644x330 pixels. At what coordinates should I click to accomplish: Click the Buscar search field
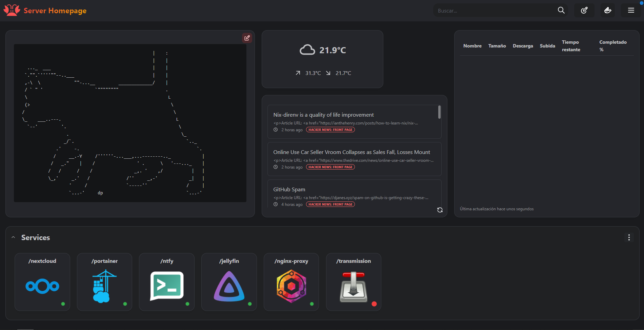[495, 11]
